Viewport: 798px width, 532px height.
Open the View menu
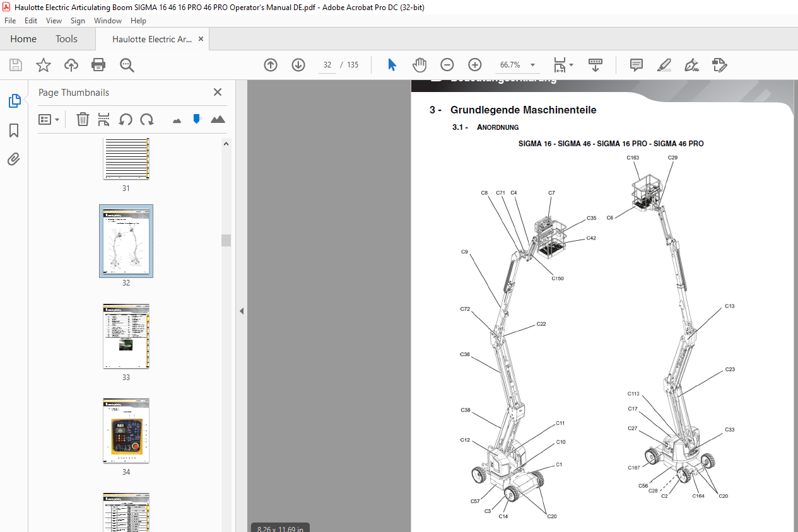54,21
